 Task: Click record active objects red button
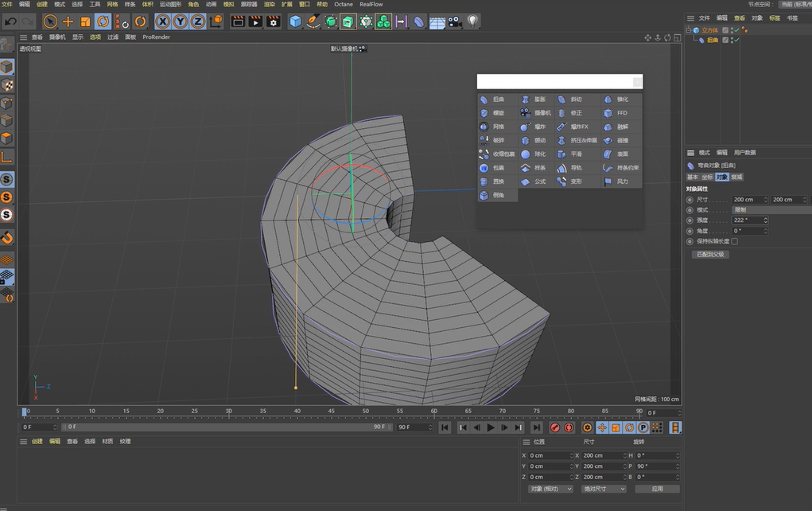pyautogui.click(x=554, y=427)
